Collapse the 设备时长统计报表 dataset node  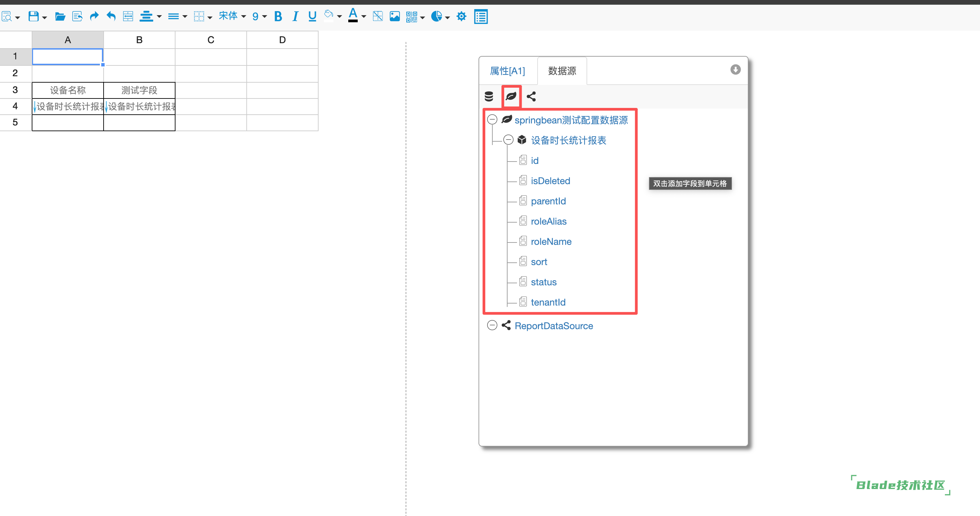click(x=509, y=140)
